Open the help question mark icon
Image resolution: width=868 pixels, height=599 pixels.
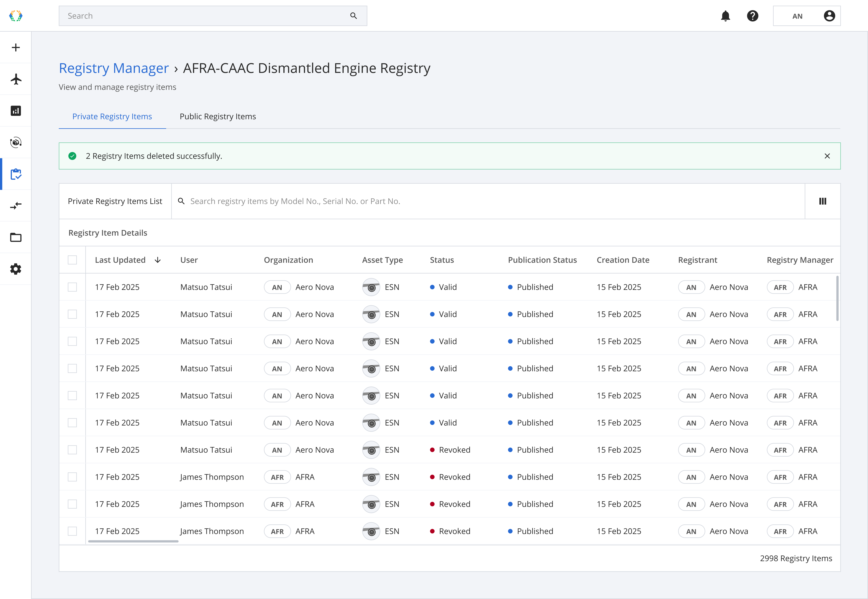pyautogui.click(x=752, y=16)
